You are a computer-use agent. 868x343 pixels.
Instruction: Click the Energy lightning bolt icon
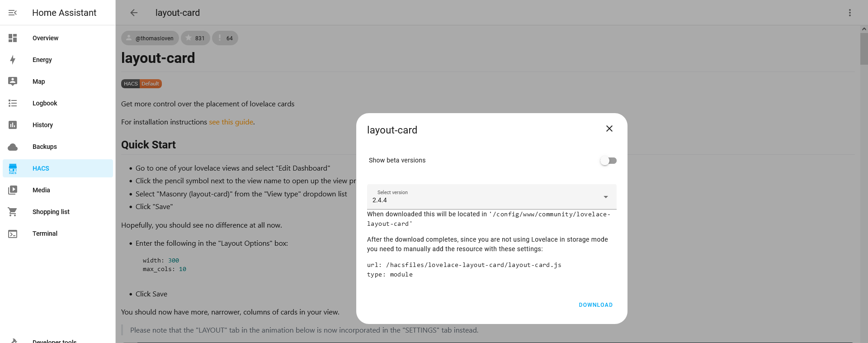click(x=13, y=60)
